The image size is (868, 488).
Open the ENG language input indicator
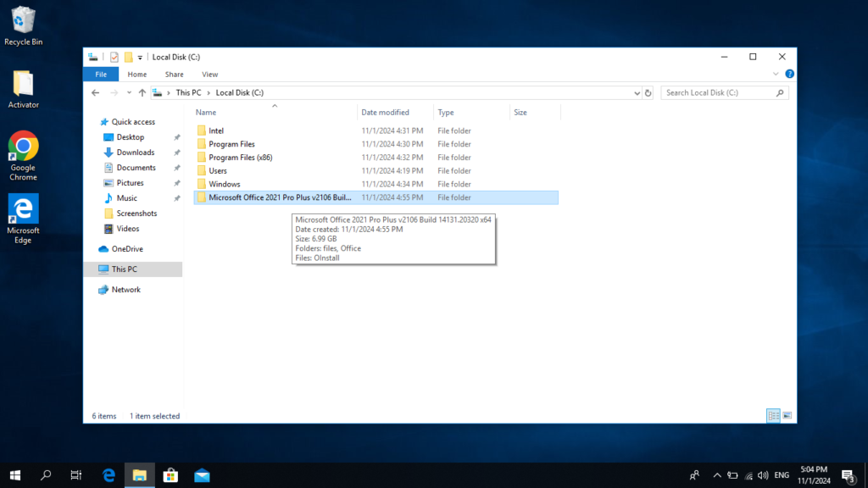pyautogui.click(x=782, y=475)
